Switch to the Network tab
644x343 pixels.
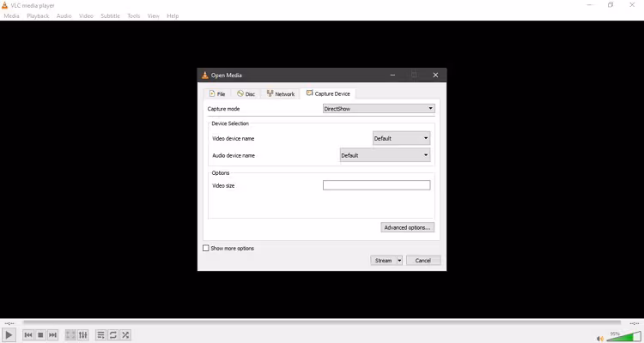[x=281, y=93]
